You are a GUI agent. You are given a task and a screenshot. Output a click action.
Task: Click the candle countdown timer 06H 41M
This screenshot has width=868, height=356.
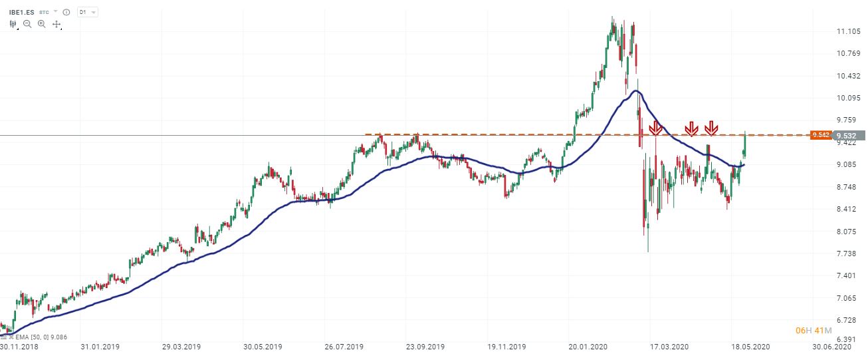pos(811,330)
